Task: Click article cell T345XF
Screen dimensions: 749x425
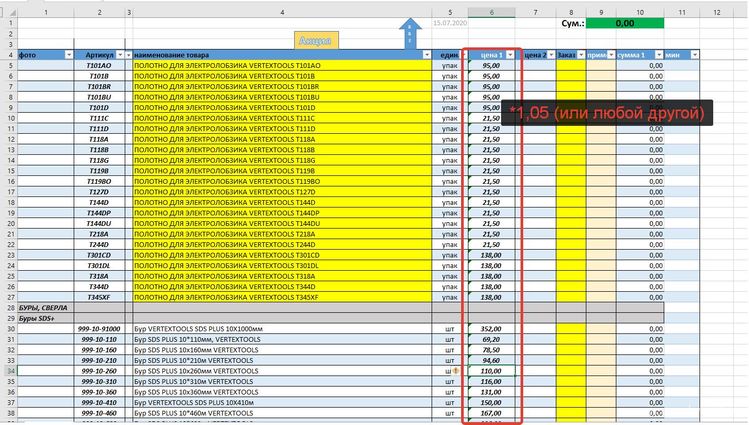Action: tap(99, 297)
